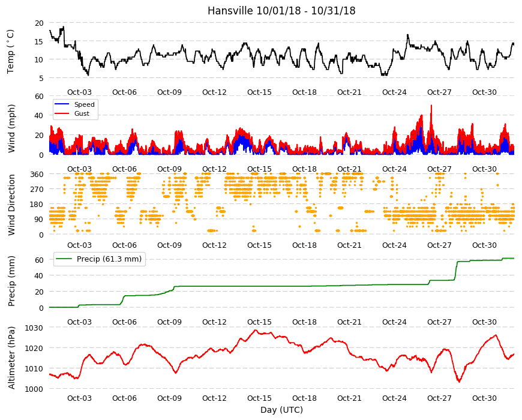Click the Wind Direction axis label
Screen dimensions: 522x420
tap(11, 205)
